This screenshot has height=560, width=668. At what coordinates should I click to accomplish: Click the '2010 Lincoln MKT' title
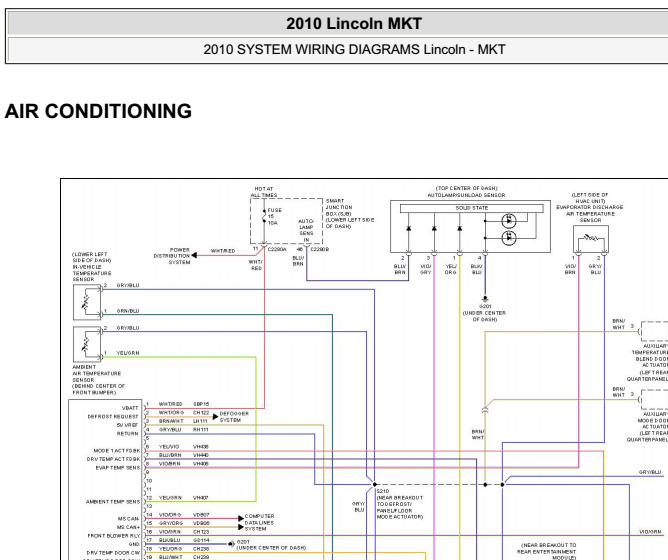pyautogui.click(x=354, y=23)
